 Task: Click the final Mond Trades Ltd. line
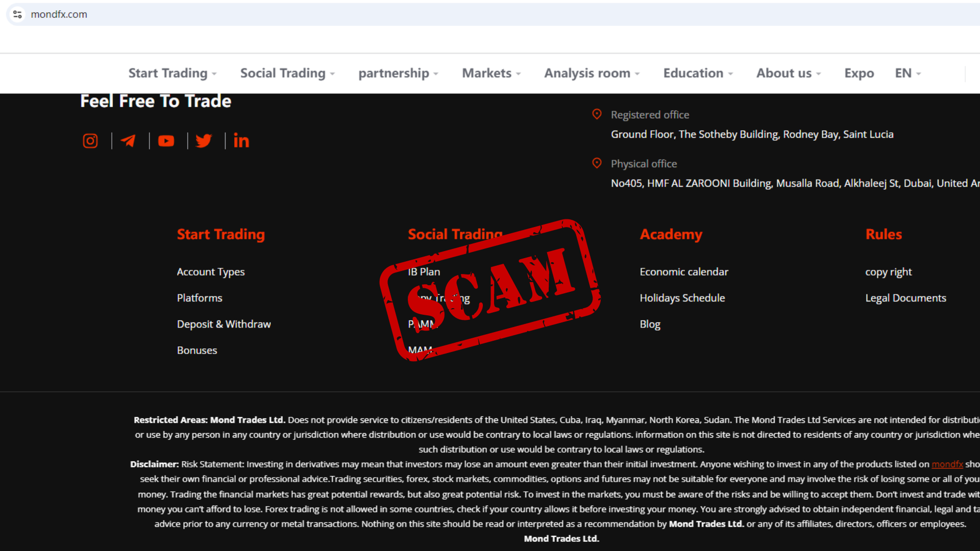pyautogui.click(x=561, y=539)
